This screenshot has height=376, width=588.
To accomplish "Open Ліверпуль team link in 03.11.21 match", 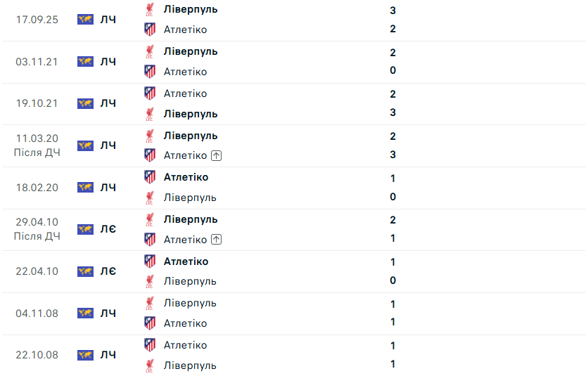I will click(x=191, y=52).
